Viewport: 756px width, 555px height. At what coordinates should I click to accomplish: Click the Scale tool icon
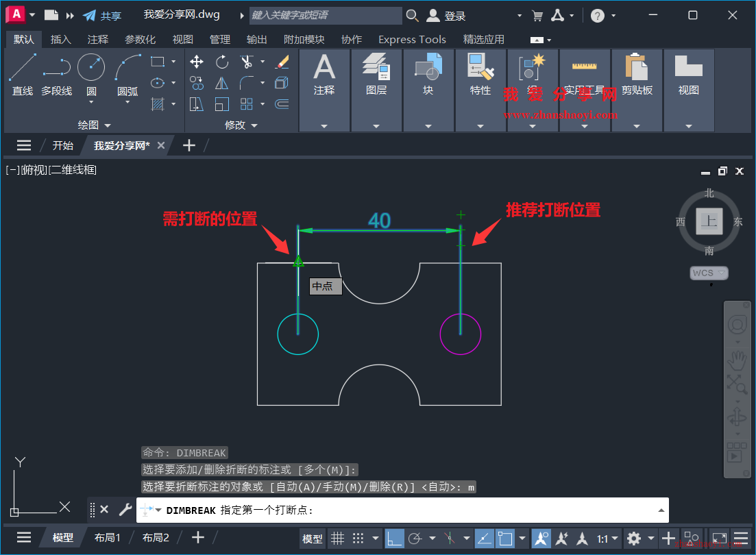[222, 104]
